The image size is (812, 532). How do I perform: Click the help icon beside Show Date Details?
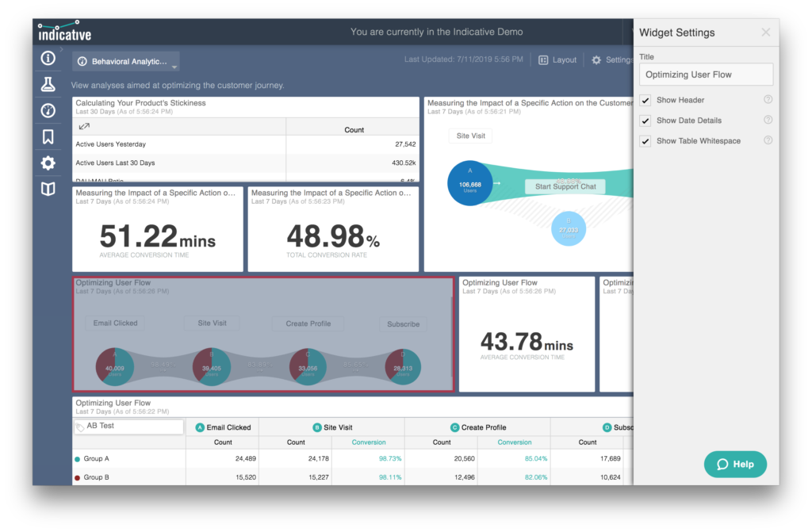pos(768,120)
